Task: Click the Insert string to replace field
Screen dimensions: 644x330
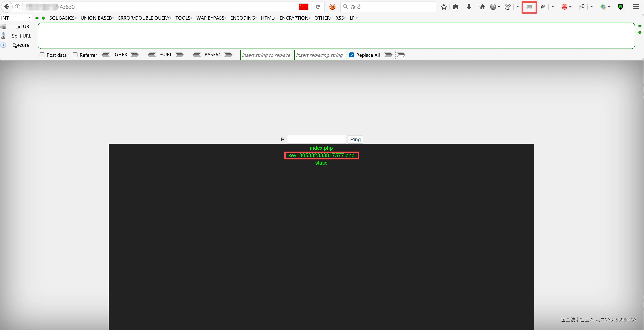Action: point(266,55)
